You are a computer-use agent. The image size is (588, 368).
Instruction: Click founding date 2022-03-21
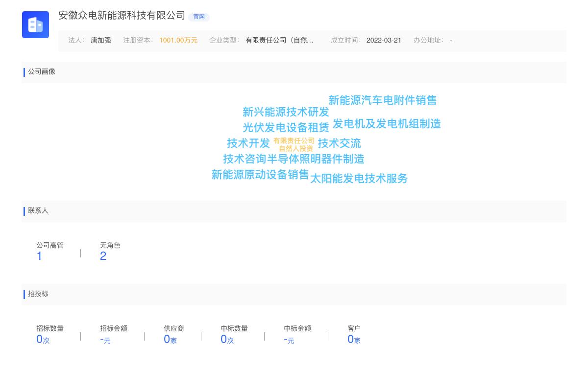[x=384, y=41]
